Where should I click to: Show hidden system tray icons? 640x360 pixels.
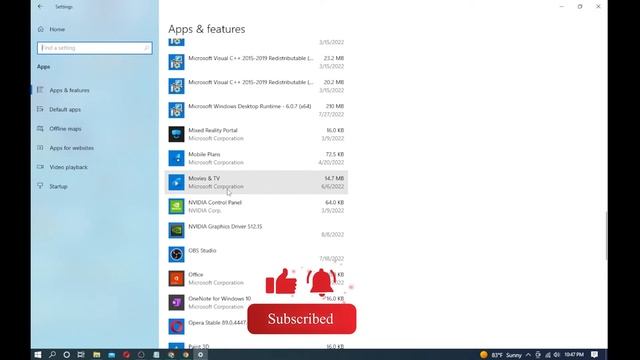click(528, 355)
